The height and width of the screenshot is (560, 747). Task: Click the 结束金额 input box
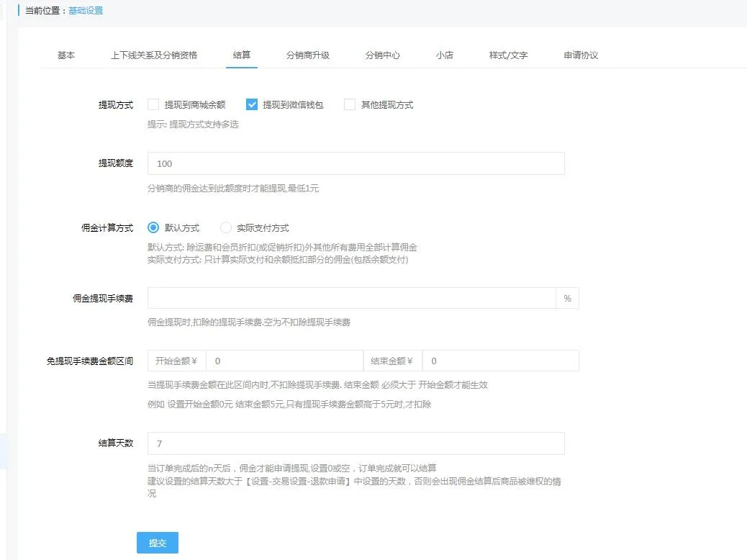click(x=500, y=361)
